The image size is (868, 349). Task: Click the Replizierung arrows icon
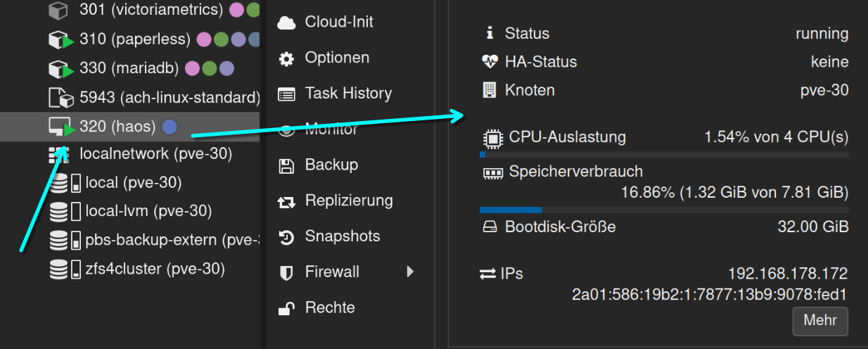286,201
